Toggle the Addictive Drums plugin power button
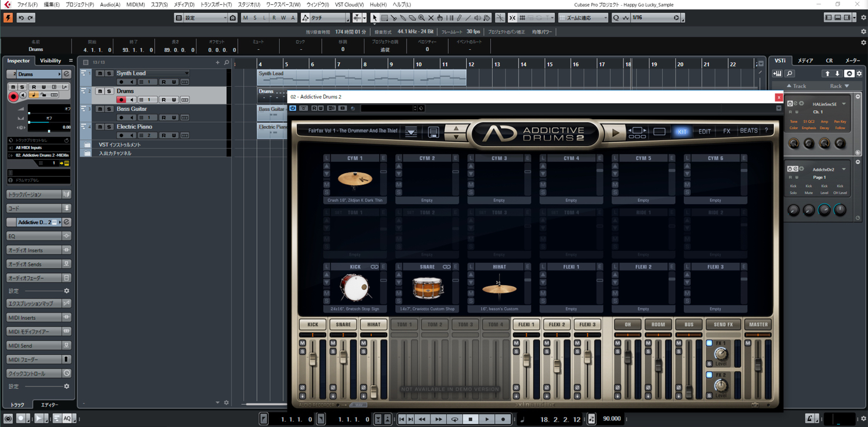The image size is (868, 427). [x=293, y=109]
